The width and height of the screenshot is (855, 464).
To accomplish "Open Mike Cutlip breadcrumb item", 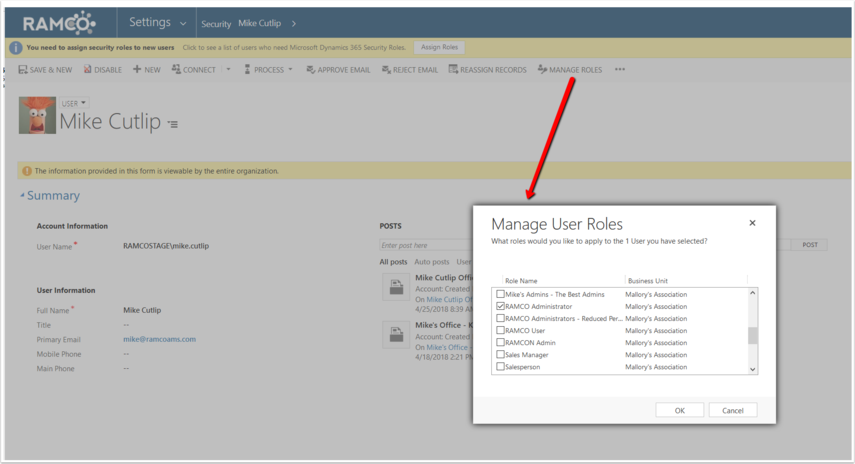I will pos(260,23).
